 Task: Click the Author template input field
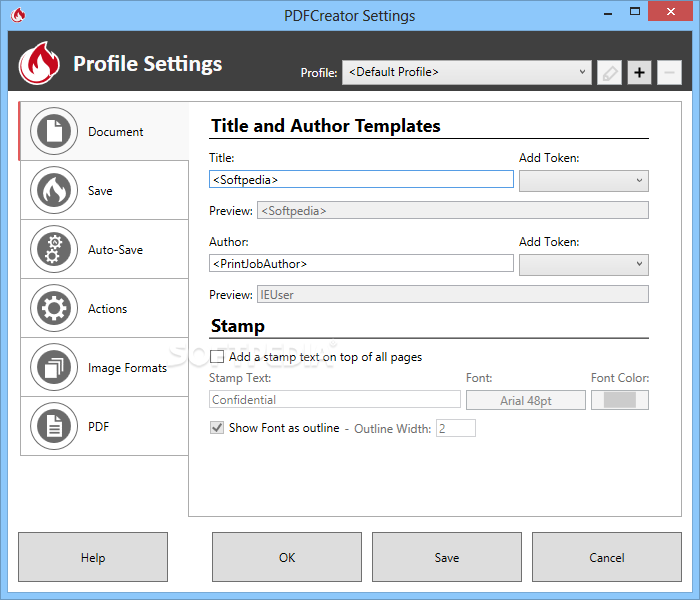pos(361,263)
